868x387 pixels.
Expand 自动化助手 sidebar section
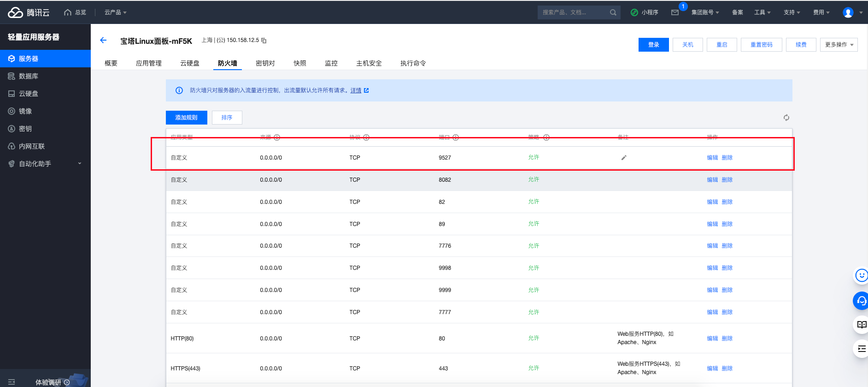point(45,164)
